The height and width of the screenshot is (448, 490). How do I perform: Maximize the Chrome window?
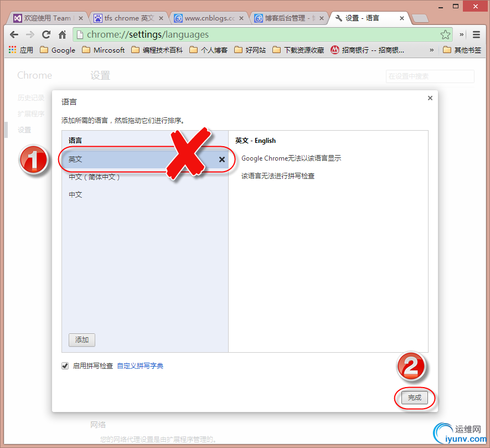(x=456, y=6)
